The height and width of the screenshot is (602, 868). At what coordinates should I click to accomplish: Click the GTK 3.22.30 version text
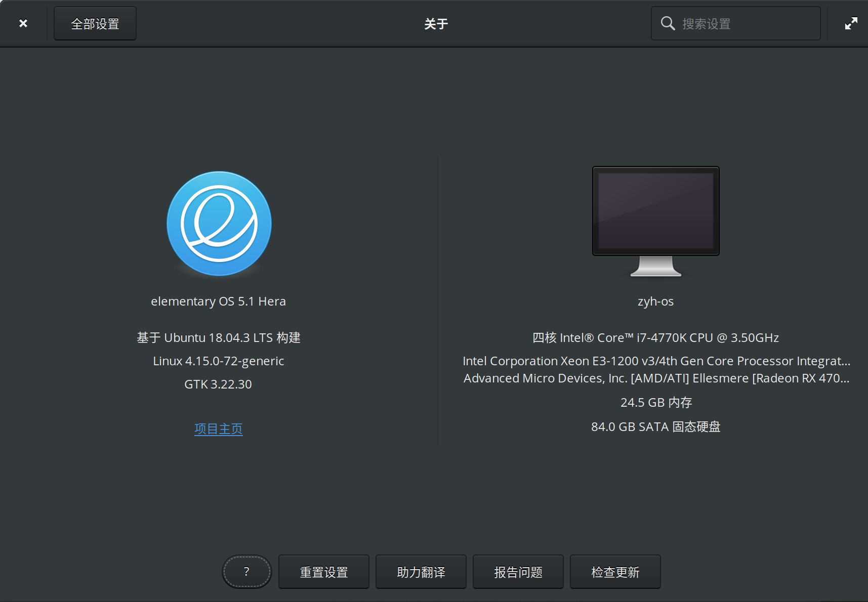tap(218, 384)
